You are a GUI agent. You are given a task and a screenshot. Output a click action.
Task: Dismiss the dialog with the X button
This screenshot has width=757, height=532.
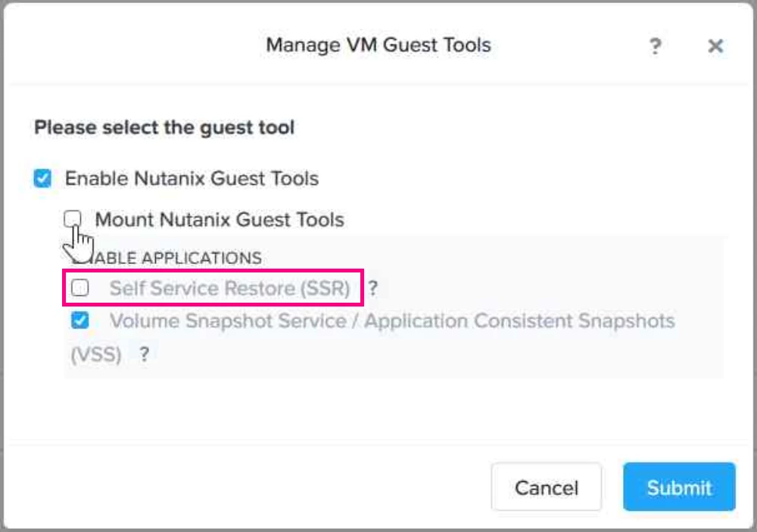coord(715,45)
